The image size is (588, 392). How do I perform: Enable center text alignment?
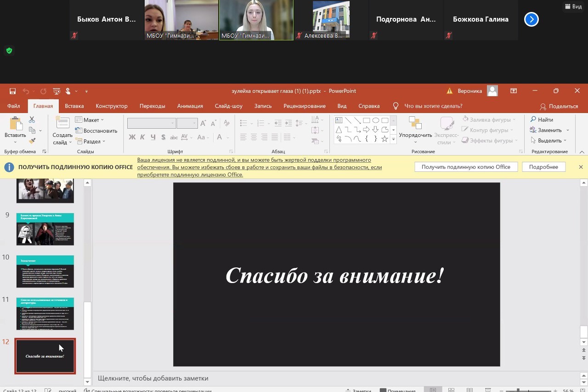click(x=254, y=137)
